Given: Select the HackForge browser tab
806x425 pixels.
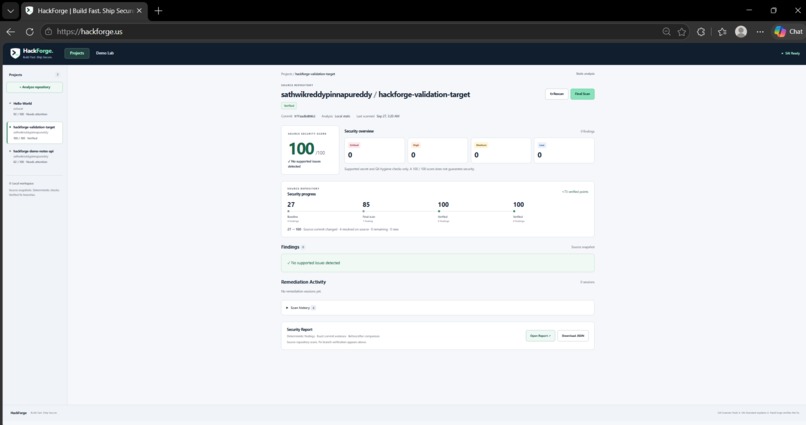Looking at the screenshot, I should coord(85,10).
